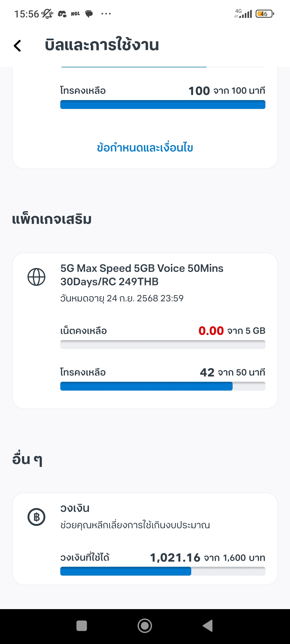Tap the globe icon on the 5G package
290x644 pixels.
click(x=37, y=277)
